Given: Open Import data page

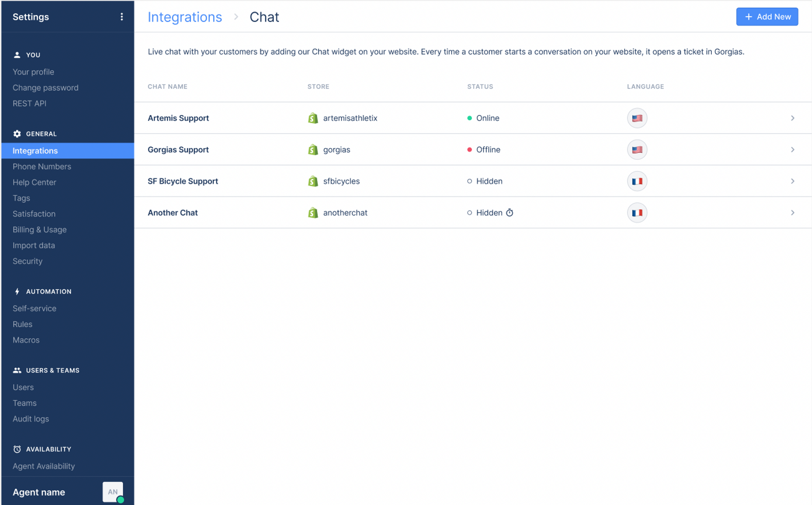Looking at the screenshot, I should click(x=34, y=245).
